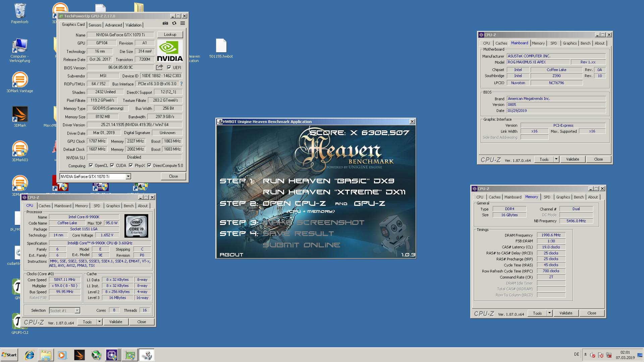Image resolution: width=644 pixels, height=362 pixels.
Task: Click the BIOS export share icon in GPU-Z
Action: coord(159,67)
